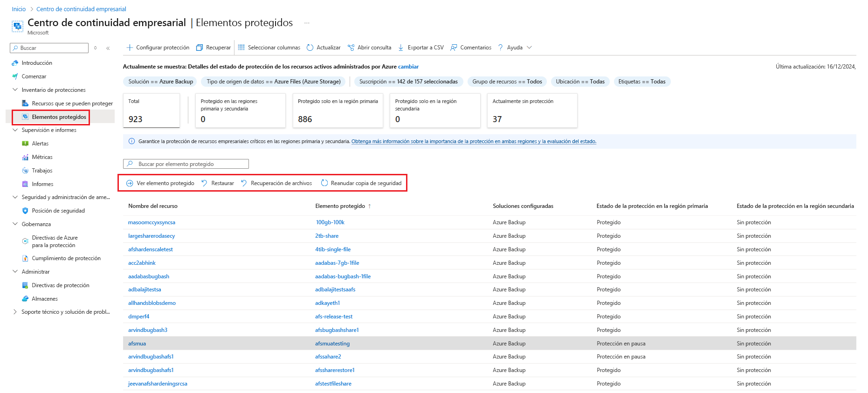Collapse the Administrar section

coord(15,272)
